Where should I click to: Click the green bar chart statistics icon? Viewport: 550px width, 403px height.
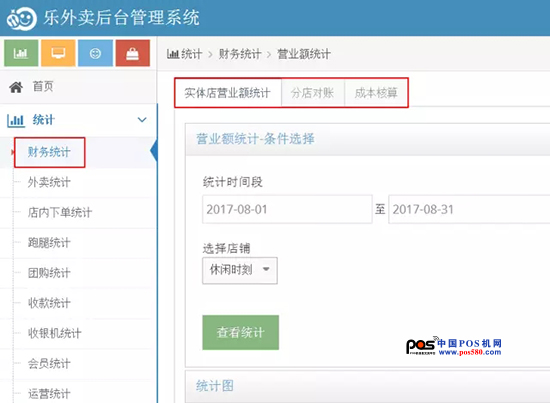point(21,53)
